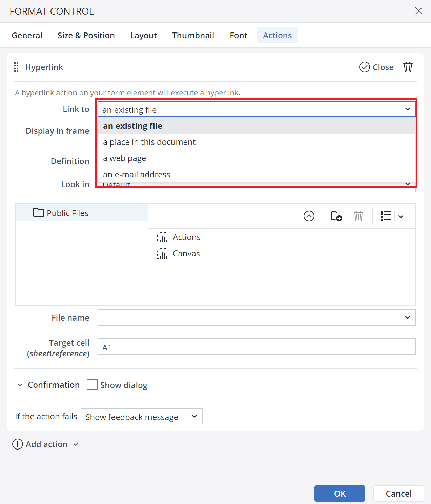Confirm changes with the OK button
Viewport: 431px width, 504px height.
340,494
